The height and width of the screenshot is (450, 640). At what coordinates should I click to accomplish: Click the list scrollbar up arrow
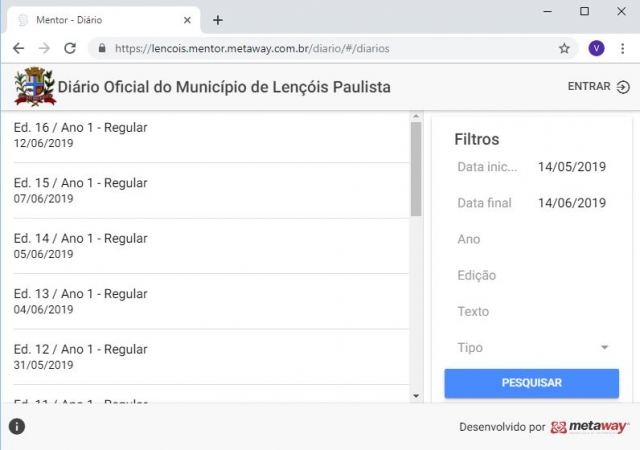(416, 116)
